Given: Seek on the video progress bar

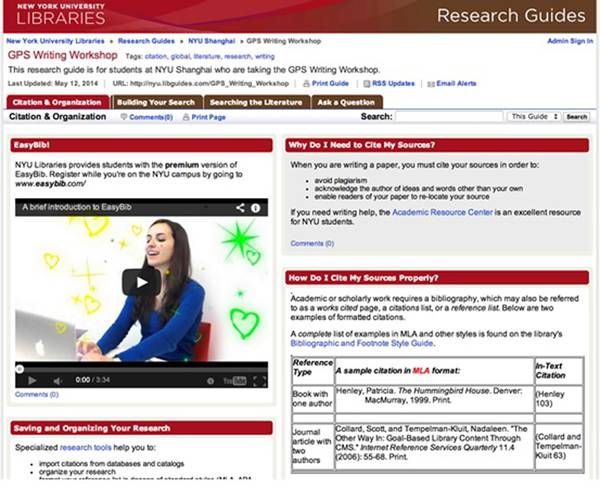Looking at the screenshot, I should coord(141,367).
